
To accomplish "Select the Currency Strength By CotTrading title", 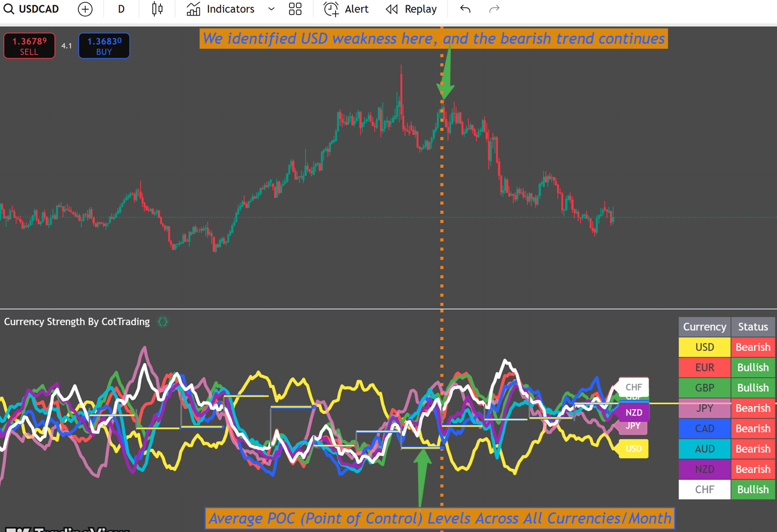I will 77,322.
